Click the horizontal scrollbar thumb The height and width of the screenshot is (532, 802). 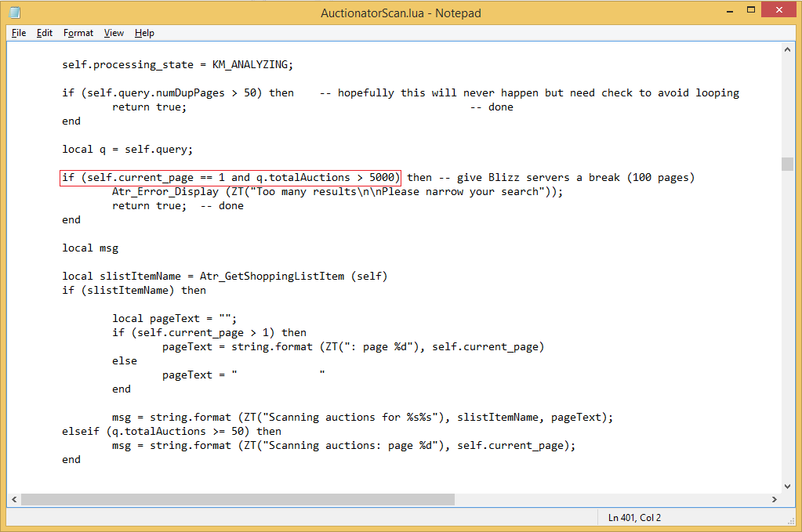[x=238, y=499]
